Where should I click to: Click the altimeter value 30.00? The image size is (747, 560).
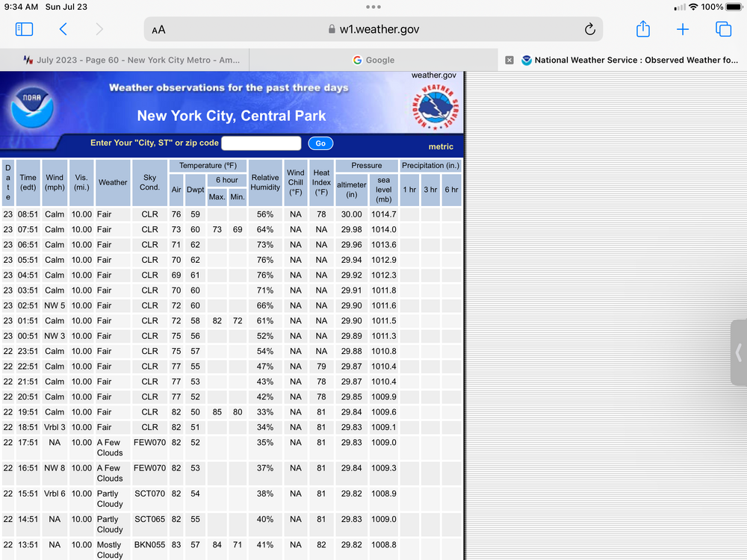352,214
